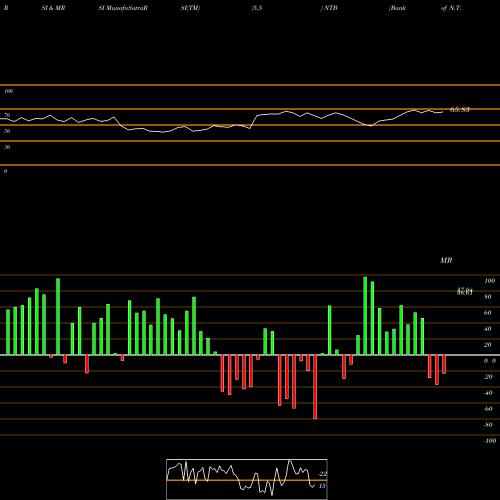Image resolution: width=500 pixels, height=500 pixels.
Task: Click the "50" level label on RSI chart
Action: [7, 131]
